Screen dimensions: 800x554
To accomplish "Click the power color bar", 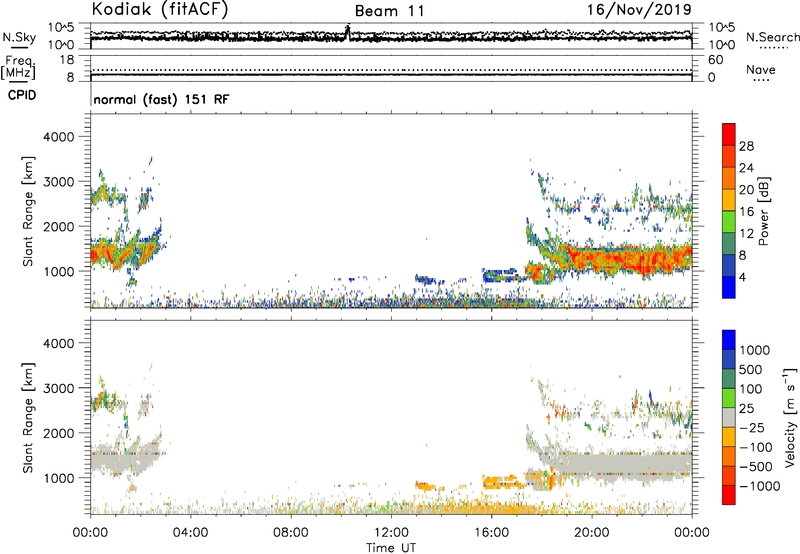I will [x=729, y=211].
